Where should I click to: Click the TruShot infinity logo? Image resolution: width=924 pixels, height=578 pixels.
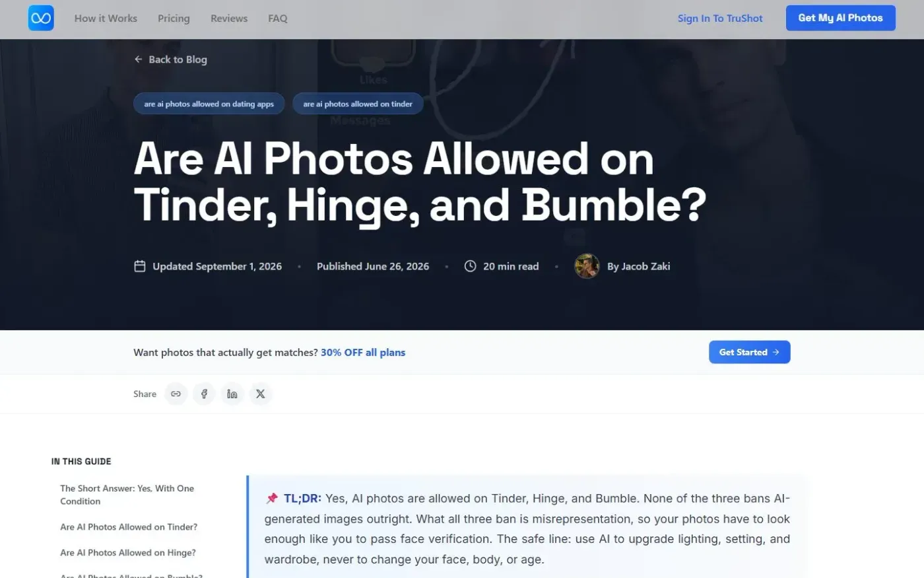click(41, 18)
